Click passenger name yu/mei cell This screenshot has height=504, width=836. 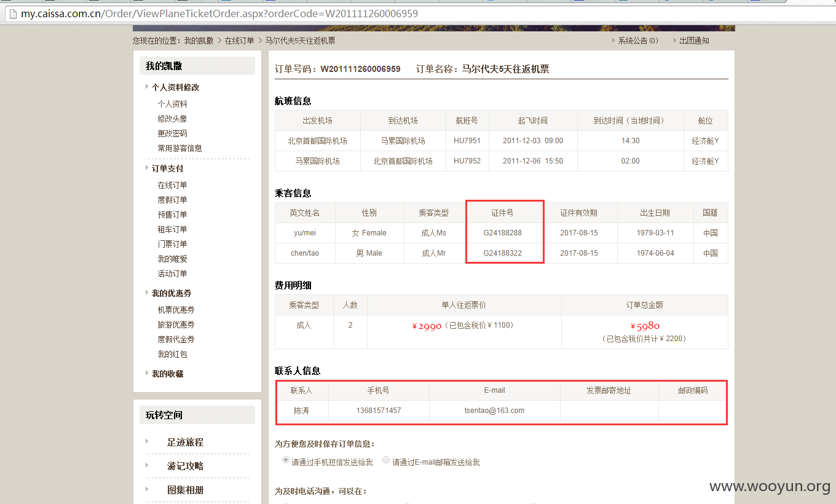point(305,233)
